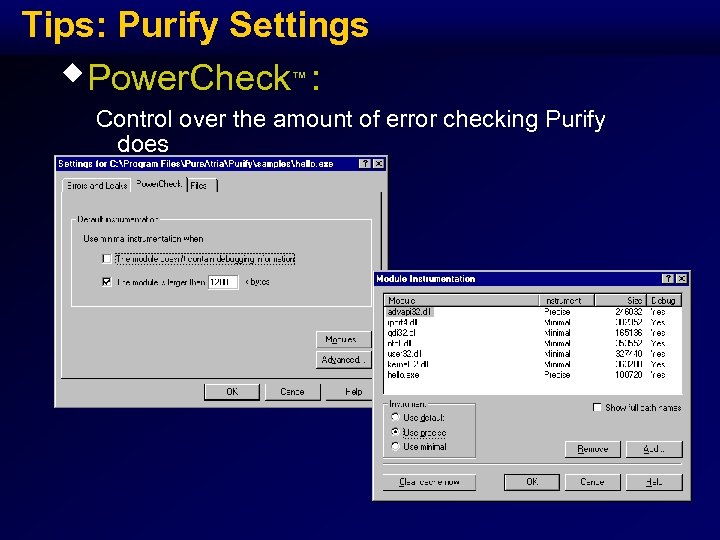Enable Show full path names checkbox
Image resolution: width=720 pixels, height=540 pixels.
[597, 408]
